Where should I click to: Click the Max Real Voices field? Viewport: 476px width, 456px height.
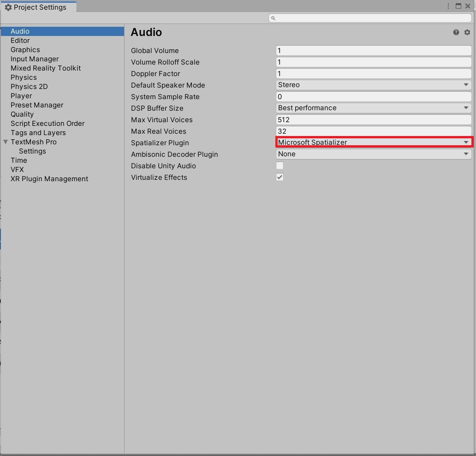click(374, 131)
